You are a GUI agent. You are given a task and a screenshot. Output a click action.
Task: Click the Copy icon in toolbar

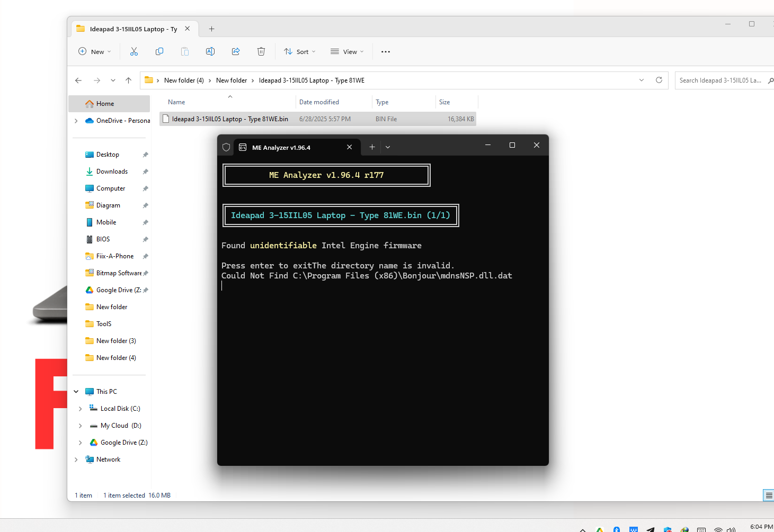pyautogui.click(x=159, y=51)
